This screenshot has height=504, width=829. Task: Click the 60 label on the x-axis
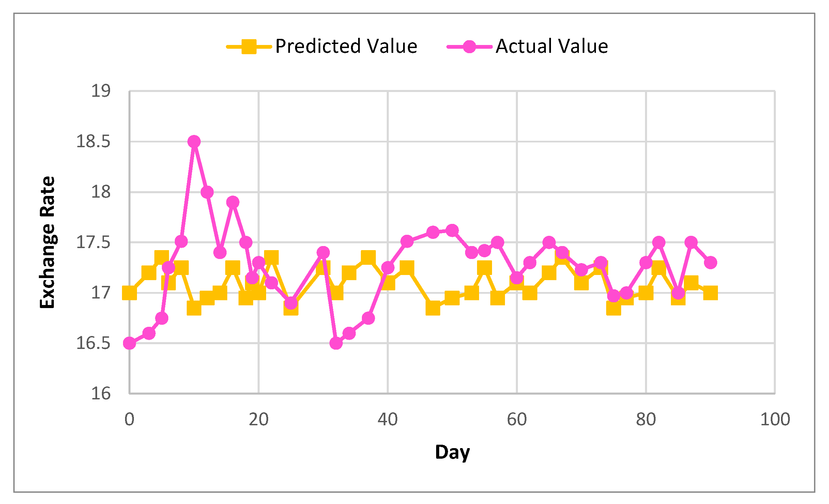point(517,419)
